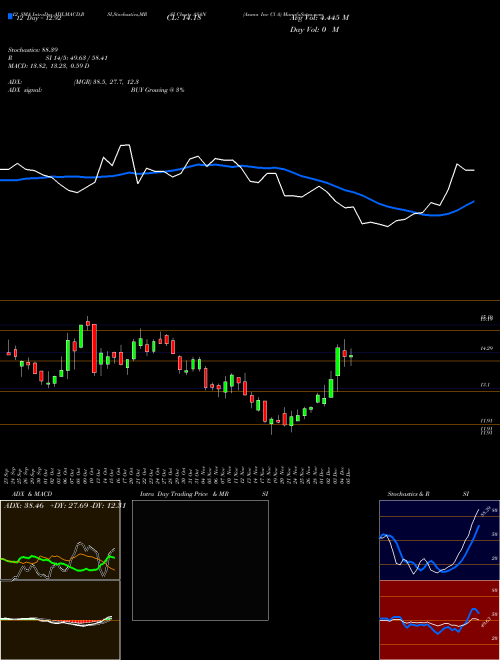The image size is (500, 660).
Task: Click the 13.1 price axis label
Action: (x=486, y=385)
